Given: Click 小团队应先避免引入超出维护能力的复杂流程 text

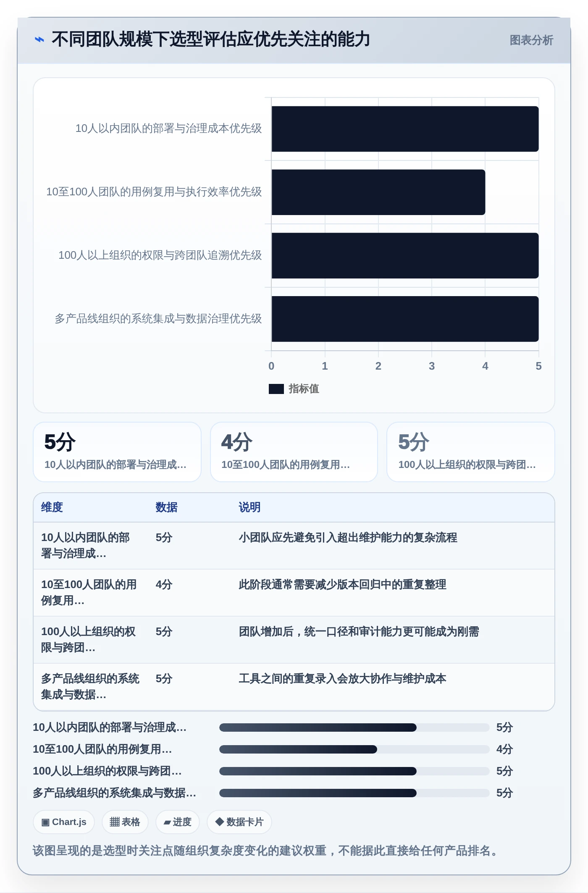Looking at the screenshot, I should tap(348, 538).
